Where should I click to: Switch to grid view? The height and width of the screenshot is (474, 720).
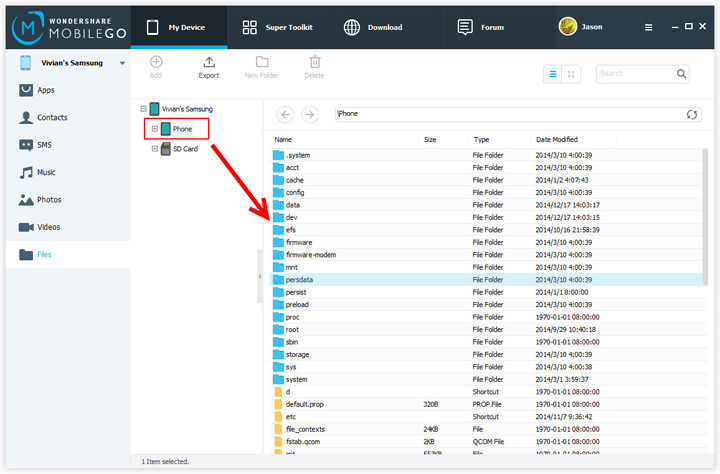(571, 74)
